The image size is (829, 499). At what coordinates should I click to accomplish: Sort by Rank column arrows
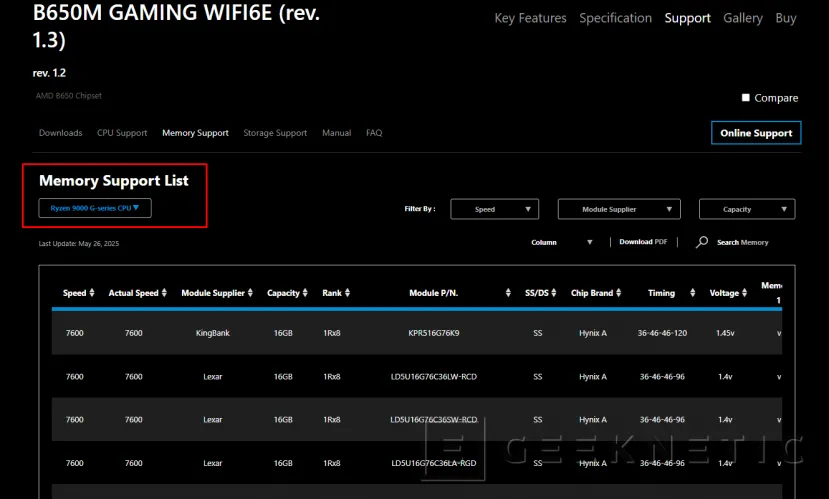pos(347,293)
